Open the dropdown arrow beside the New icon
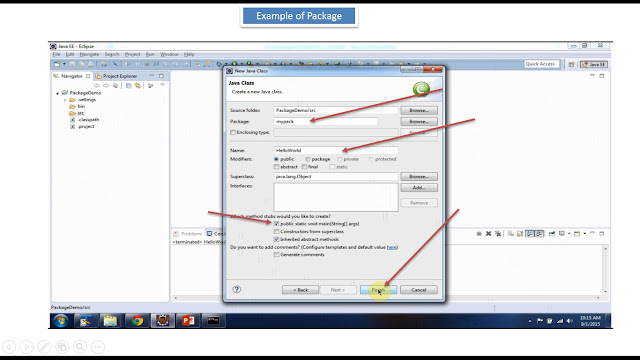Viewport: 640px width, 360px height. click(64, 64)
